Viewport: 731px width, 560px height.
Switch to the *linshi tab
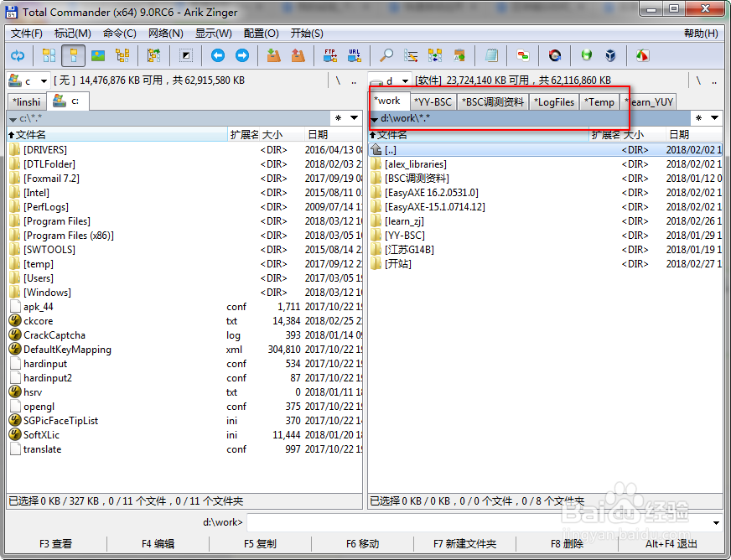tap(27, 102)
